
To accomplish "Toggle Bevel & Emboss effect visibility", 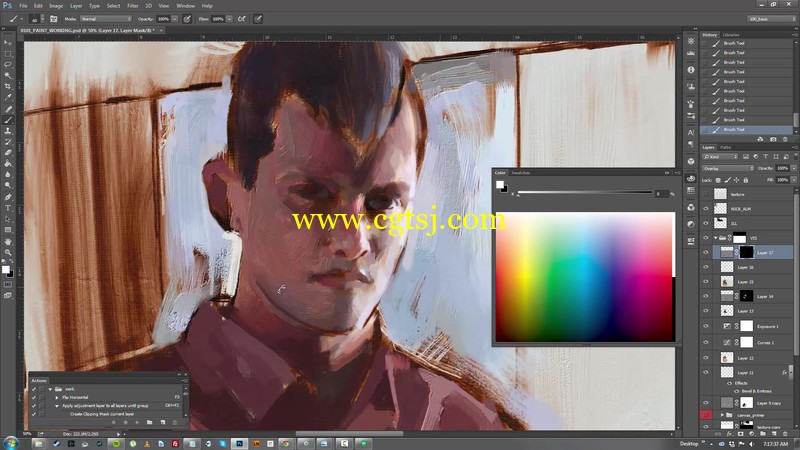I will [736, 391].
